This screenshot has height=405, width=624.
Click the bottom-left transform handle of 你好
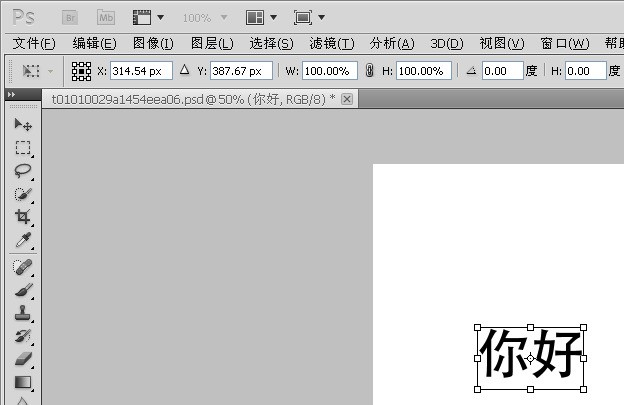[478, 389]
